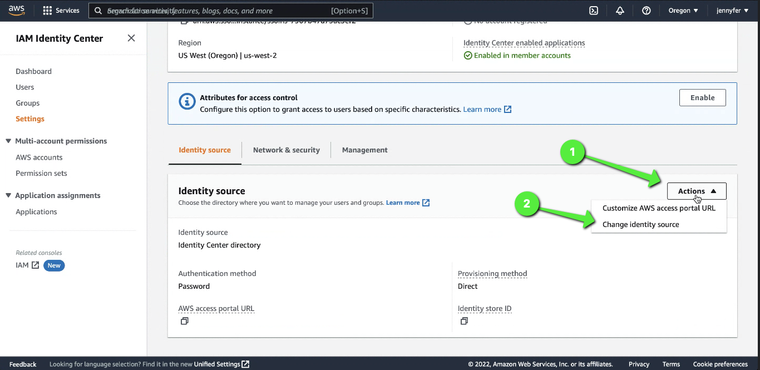Switch to the Management tab
The height and width of the screenshot is (370, 760).
pos(364,150)
